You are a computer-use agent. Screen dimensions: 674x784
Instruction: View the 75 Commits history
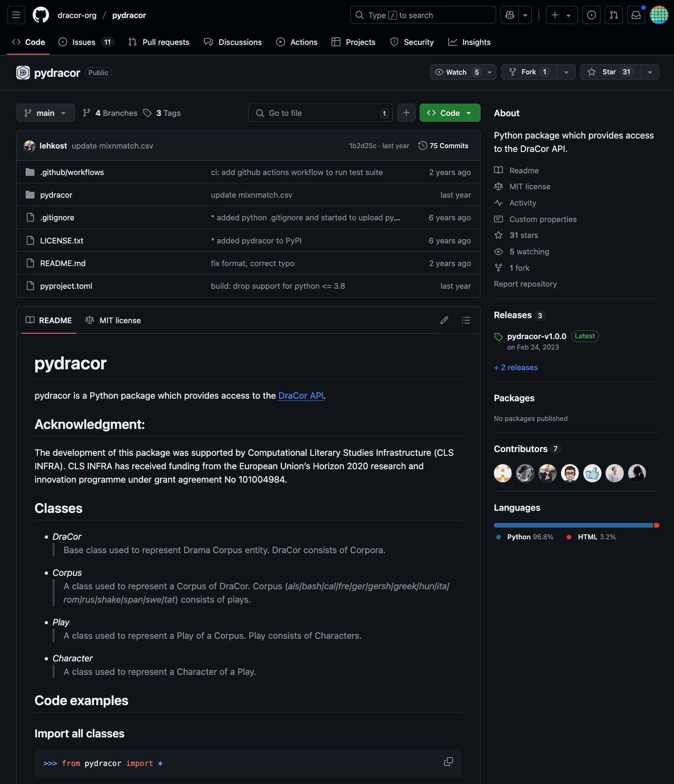pos(444,146)
